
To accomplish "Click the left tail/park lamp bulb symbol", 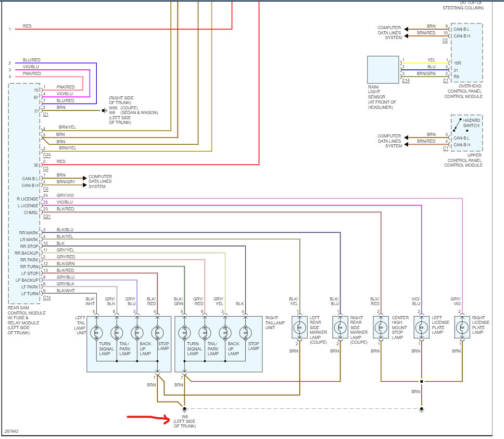I will (117, 333).
